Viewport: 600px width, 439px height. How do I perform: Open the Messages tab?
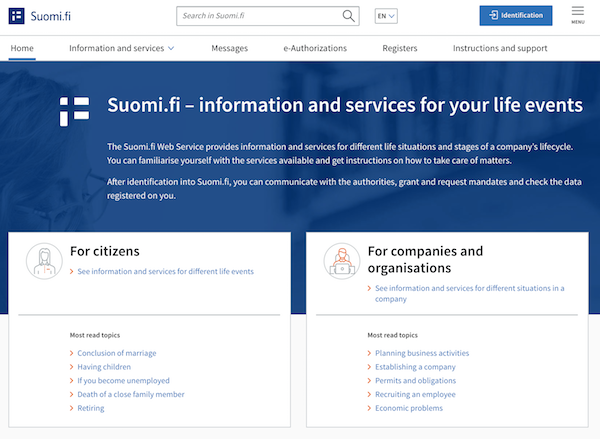click(x=230, y=48)
